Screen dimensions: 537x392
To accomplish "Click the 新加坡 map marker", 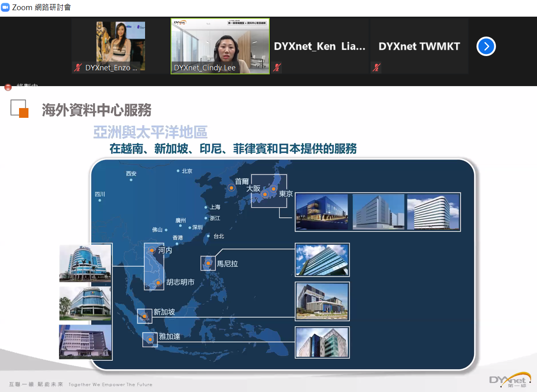I will [x=144, y=316].
